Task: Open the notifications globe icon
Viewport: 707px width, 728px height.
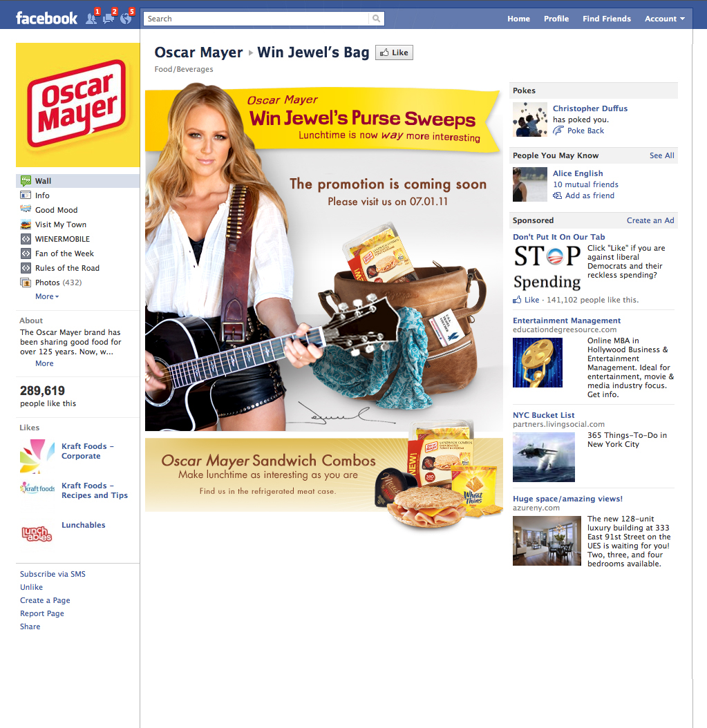Action: 126,18
